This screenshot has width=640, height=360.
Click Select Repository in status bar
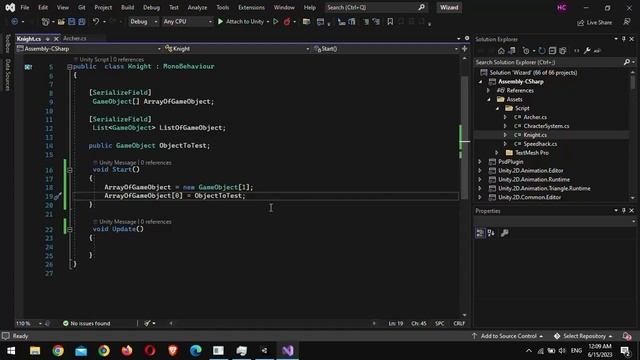[x=584, y=336]
